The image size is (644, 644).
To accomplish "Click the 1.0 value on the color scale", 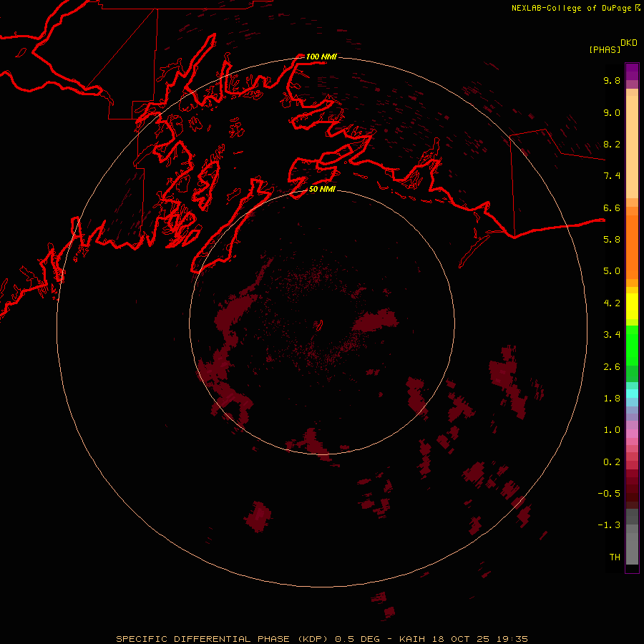I will click(612, 430).
